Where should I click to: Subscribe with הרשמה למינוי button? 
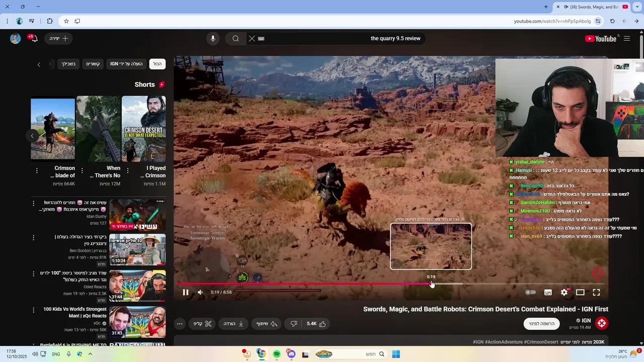[541, 324]
